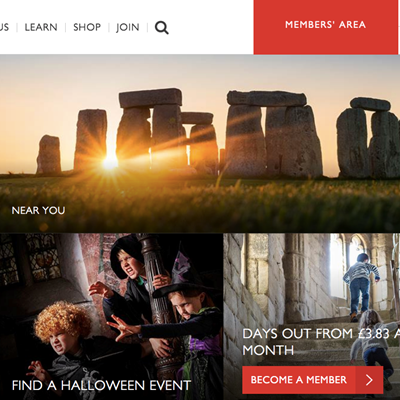The height and width of the screenshot is (400, 400).
Task: Click the sun flare between the Stonehenge stones
Action: (110, 162)
